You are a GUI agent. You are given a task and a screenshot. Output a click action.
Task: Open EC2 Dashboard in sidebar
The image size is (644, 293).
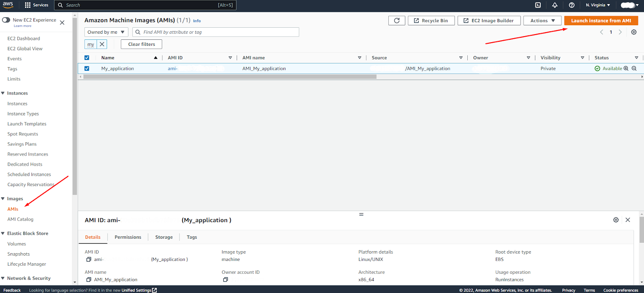coord(24,39)
